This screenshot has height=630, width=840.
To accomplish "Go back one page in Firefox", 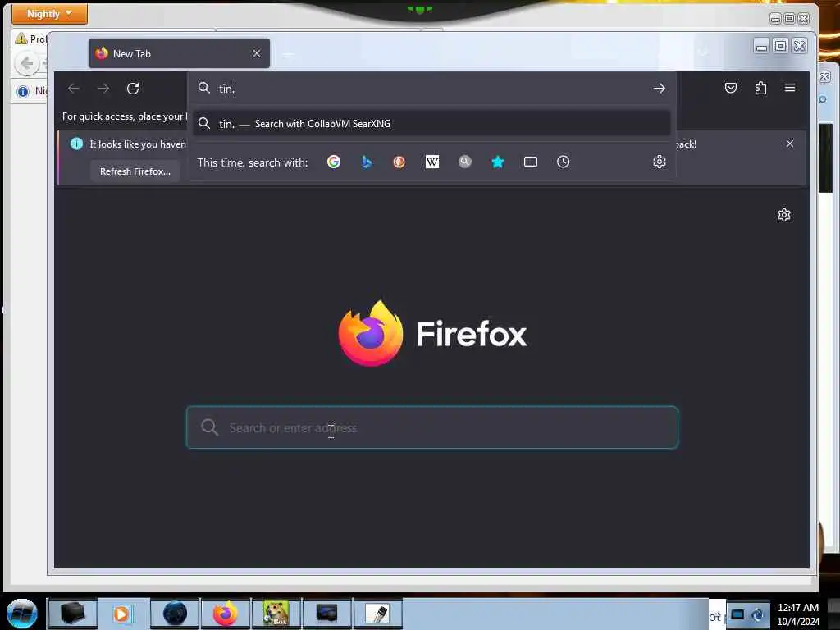I will click(x=74, y=89).
